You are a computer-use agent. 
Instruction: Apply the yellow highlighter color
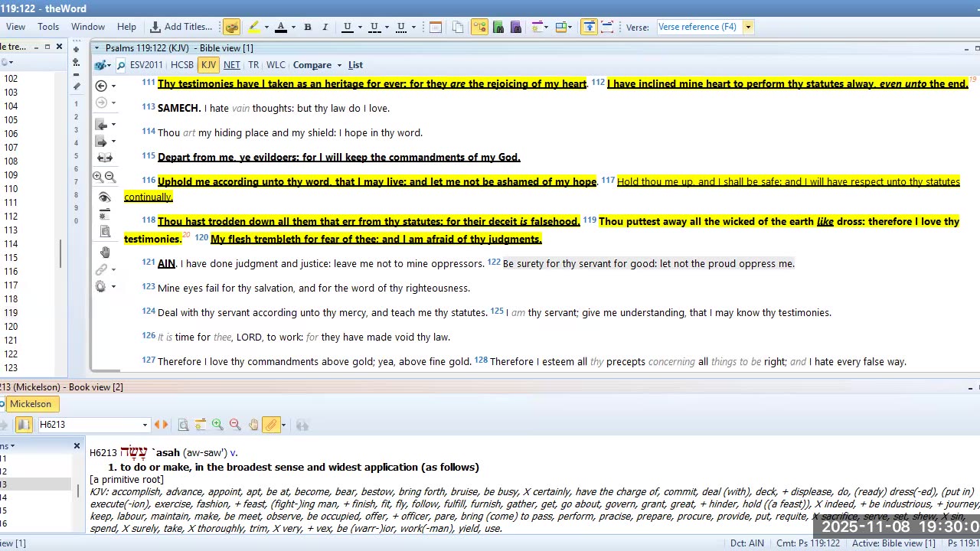pyautogui.click(x=253, y=27)
